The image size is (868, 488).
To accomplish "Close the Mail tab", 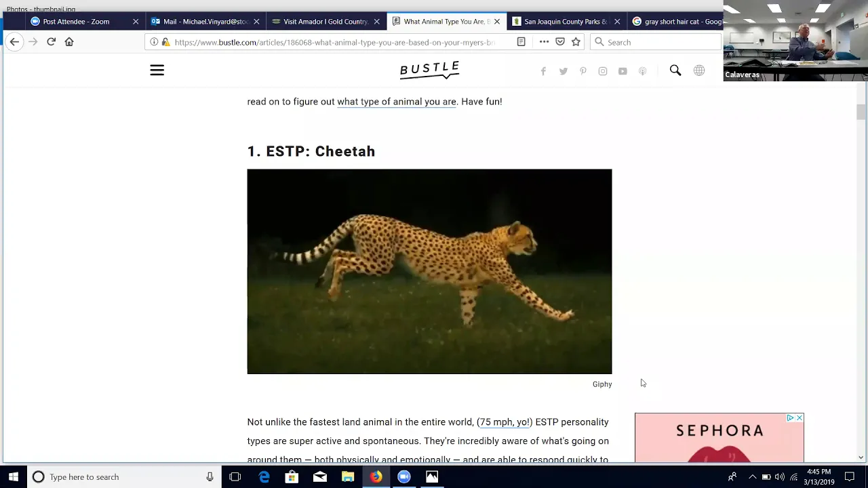I will click(256, 22).
